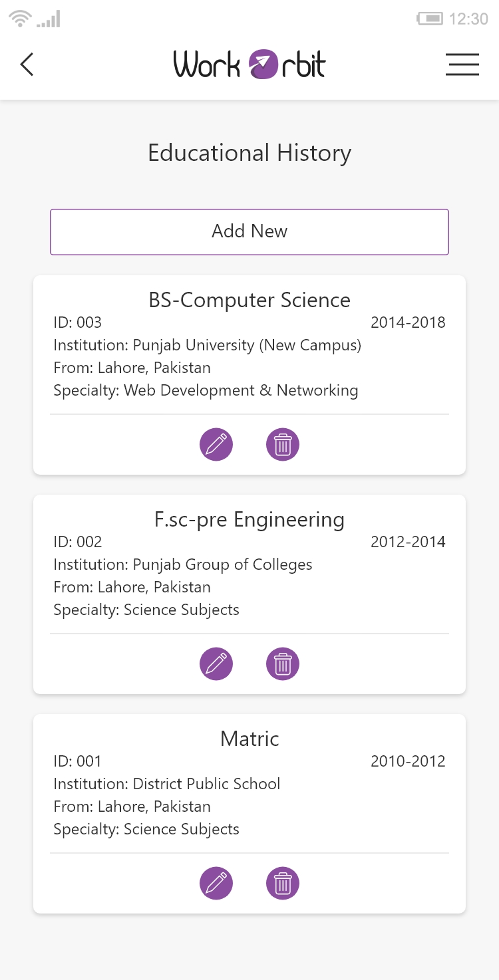Delete the BS-Computer Science entry
The image size is (499, 980).
(283, 445)
